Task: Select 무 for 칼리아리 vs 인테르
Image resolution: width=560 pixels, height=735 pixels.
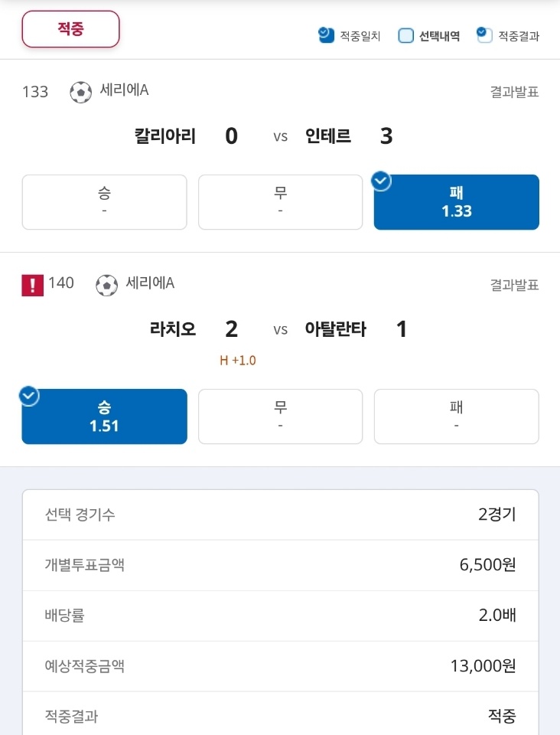Action: pyautogui.click(x=280, y=202)
